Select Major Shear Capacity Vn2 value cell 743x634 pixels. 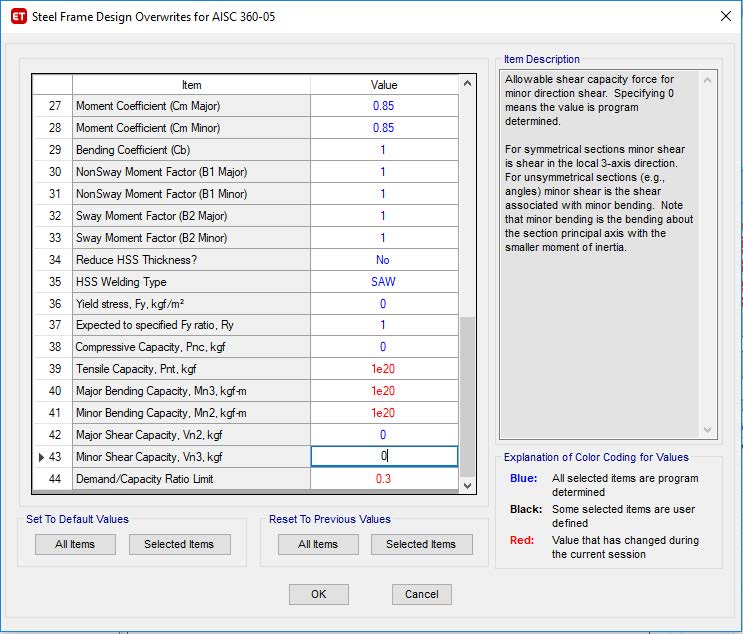(384, 435)
